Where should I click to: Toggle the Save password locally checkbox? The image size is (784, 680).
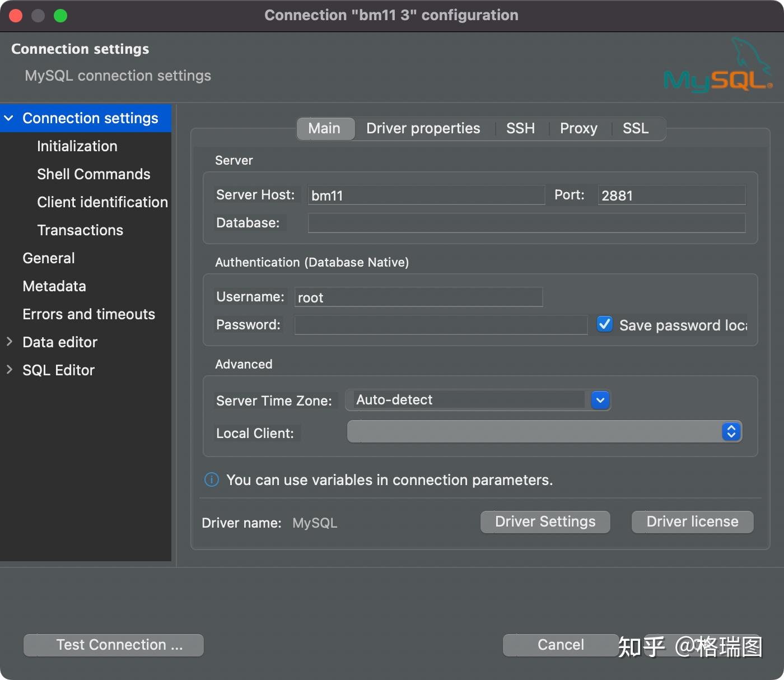pyautogui.click(x=605, y=324)
